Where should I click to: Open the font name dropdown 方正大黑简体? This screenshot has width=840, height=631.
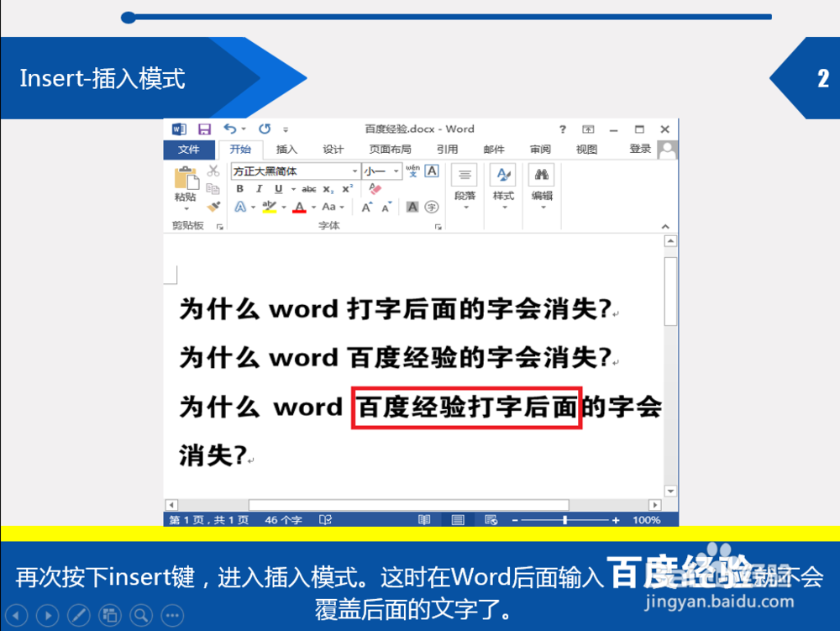(x=354, y=171)
